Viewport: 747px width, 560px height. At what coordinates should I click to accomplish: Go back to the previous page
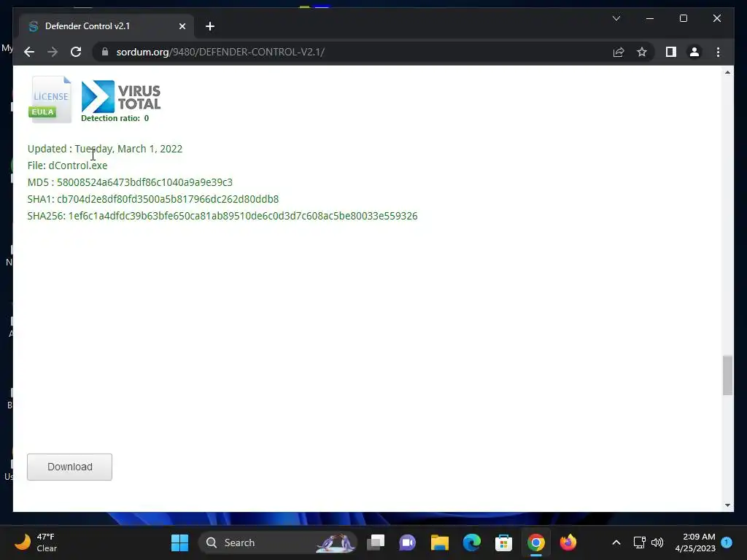[29, 52]
